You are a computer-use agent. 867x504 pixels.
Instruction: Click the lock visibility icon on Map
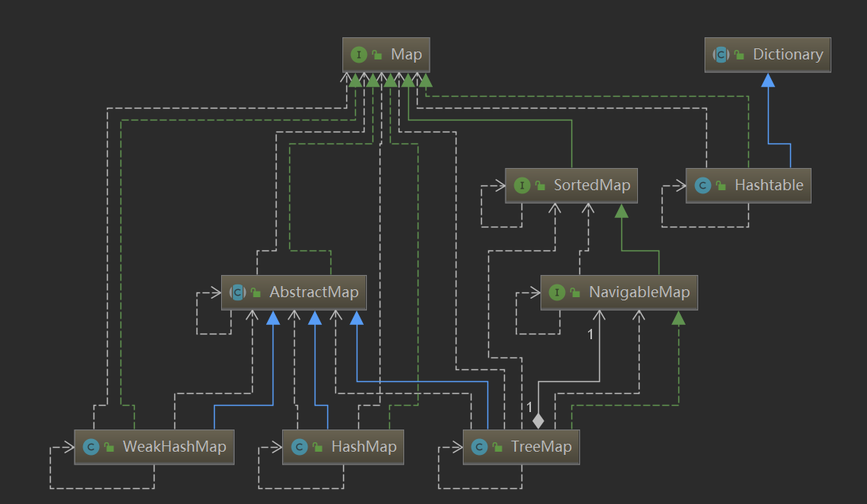377,55
